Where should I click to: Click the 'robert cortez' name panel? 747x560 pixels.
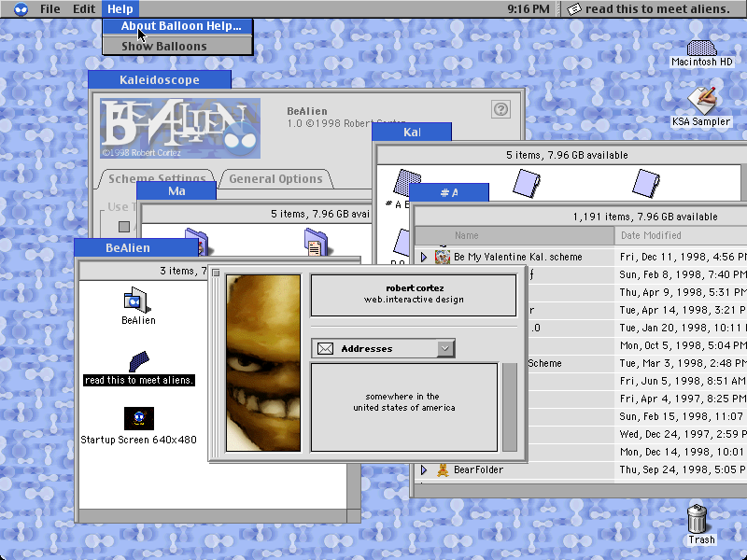(414, 295)
